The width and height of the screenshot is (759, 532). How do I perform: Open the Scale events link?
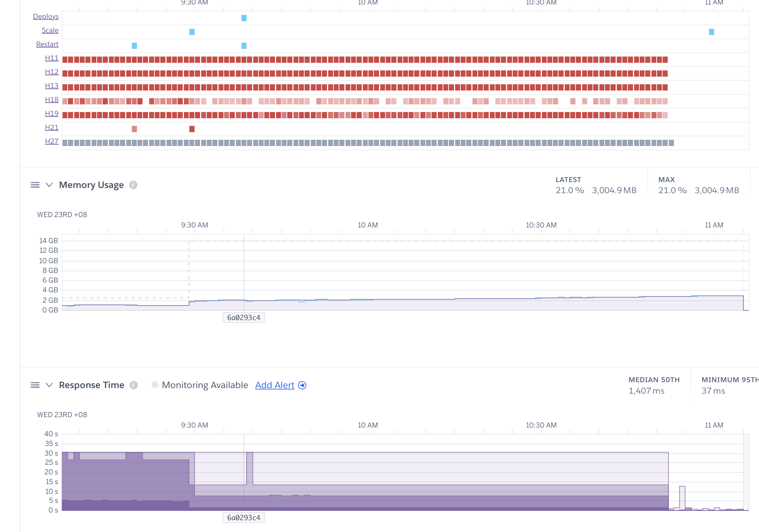(x=50, y=30)
